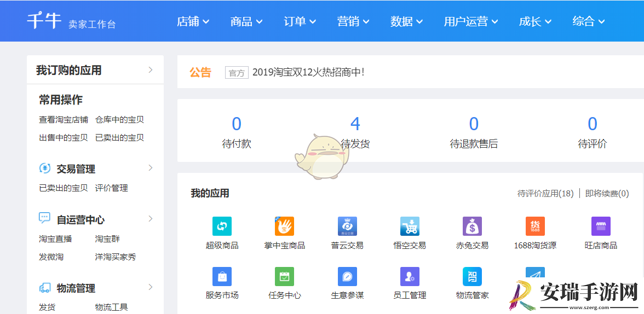Open 待评价应用(18) link

pos(545,193)
